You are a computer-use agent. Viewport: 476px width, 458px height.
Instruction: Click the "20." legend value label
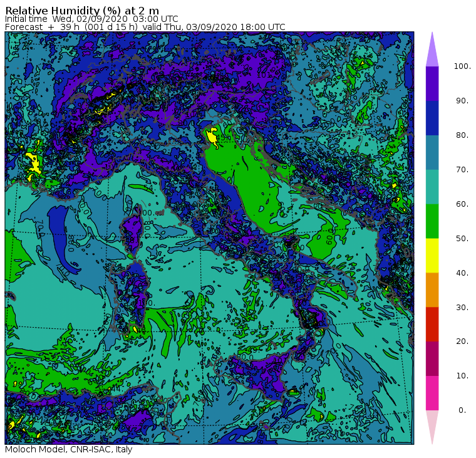click(x=462, y=341)
